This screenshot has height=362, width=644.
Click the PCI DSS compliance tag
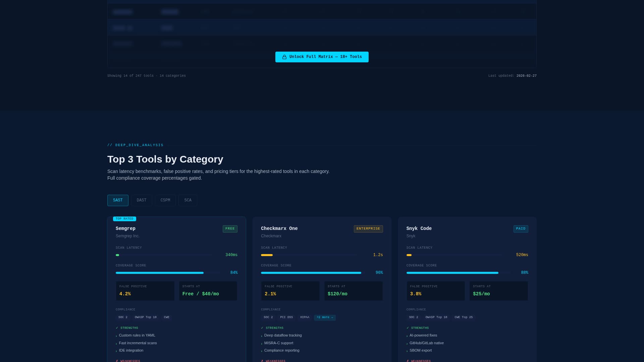click(x=286, y=317)
